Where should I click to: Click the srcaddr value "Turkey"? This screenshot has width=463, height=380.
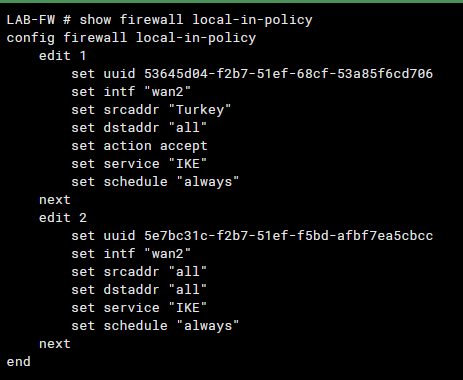pos(200,110)
